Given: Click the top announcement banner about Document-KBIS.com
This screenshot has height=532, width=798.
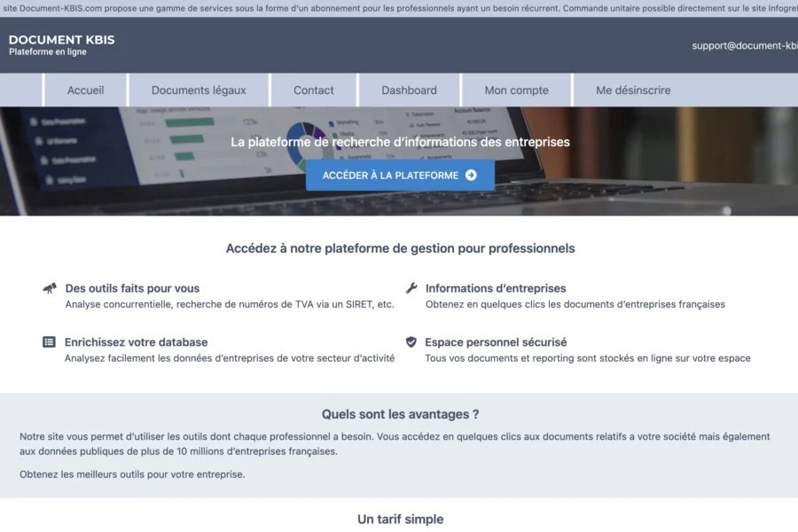Looking at the screenshot, I should (399, 8).
